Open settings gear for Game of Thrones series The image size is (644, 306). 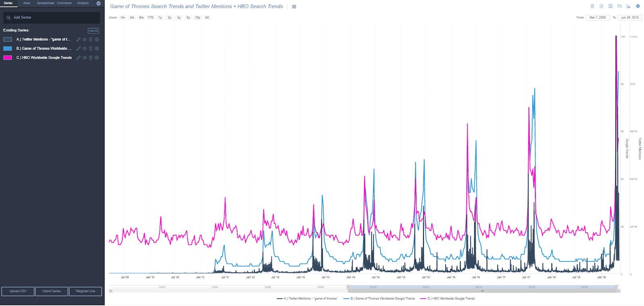[97, 49]
